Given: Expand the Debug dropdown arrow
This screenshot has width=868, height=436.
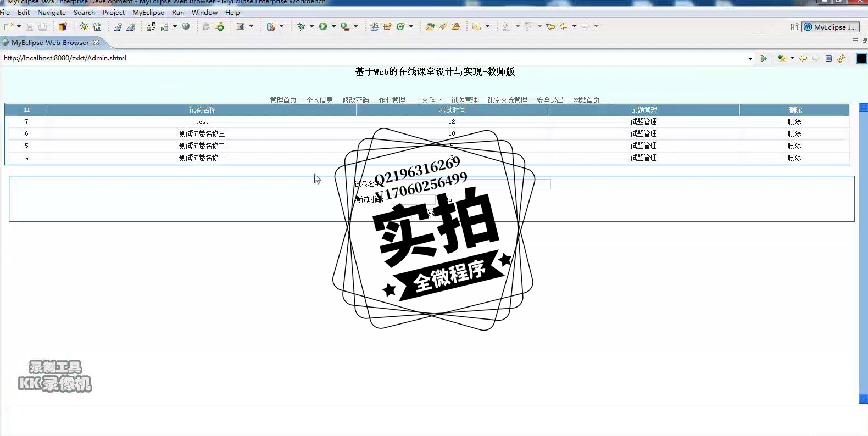Looking at the screenshot, I should point(311,26).
